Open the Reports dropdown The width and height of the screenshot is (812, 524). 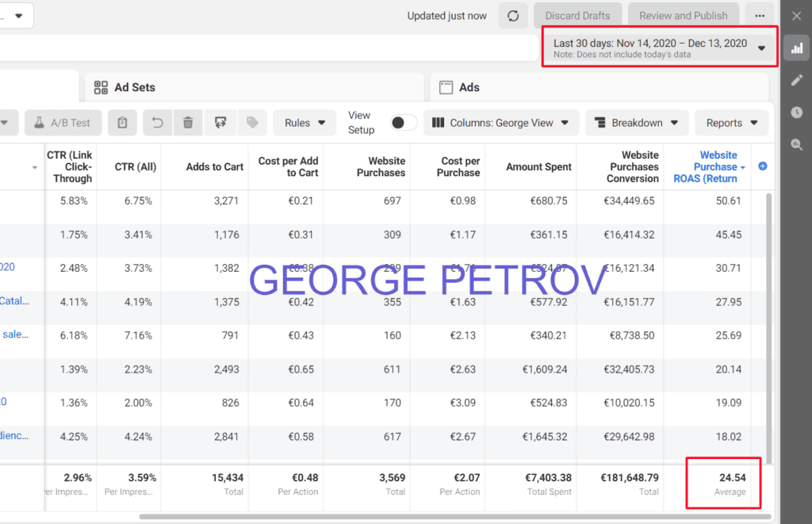tap(731, 123)
